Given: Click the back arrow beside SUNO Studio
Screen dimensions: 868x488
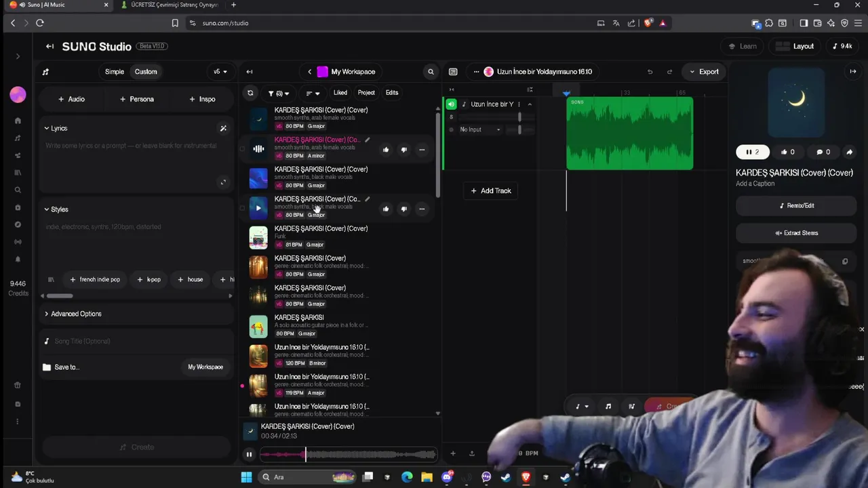Looking at the screenshot, I should (50, 46).
